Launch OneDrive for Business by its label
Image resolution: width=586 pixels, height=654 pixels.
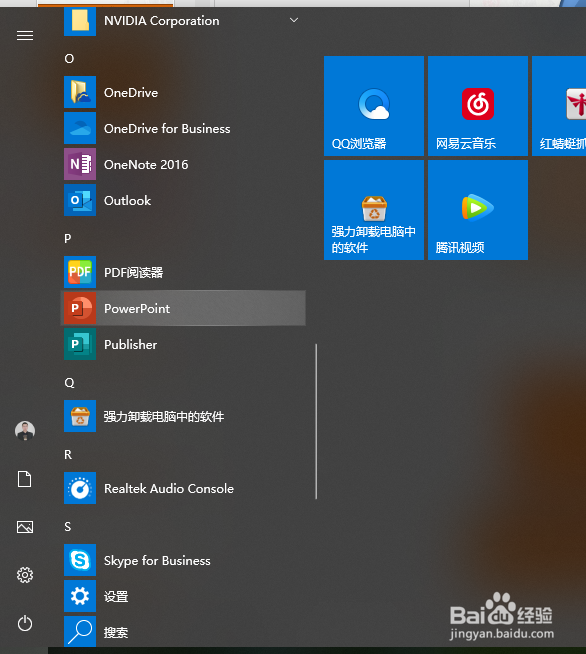pos(167,128)
